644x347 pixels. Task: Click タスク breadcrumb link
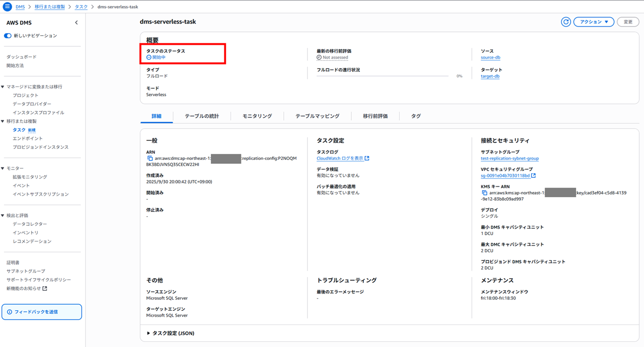tap(81, 7)
